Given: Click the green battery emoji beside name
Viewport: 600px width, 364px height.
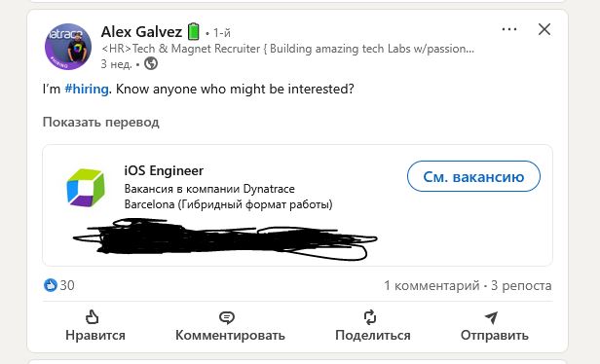Looking at the screenshot, I should 194,31.
